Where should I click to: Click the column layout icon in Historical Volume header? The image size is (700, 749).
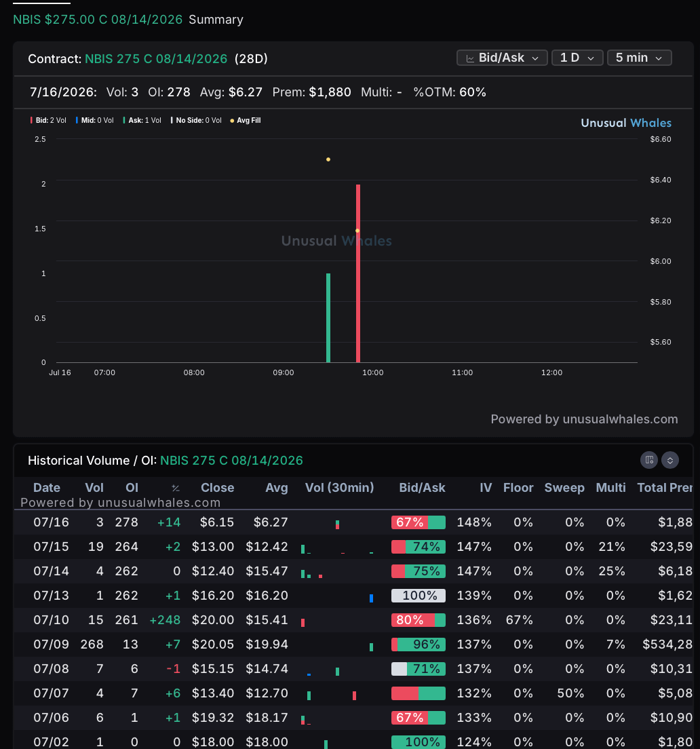[x=649, y=460]
